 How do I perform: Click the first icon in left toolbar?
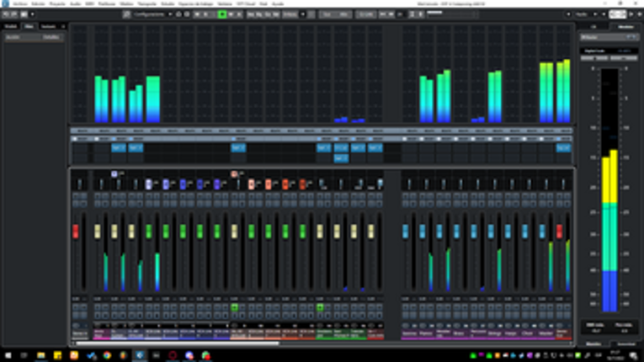(6, 14)
